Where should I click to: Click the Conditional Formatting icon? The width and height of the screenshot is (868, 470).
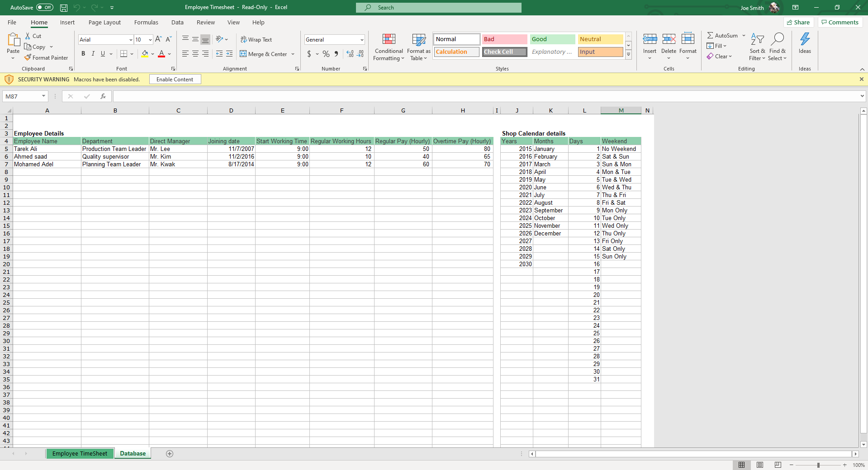click(389, 39)
